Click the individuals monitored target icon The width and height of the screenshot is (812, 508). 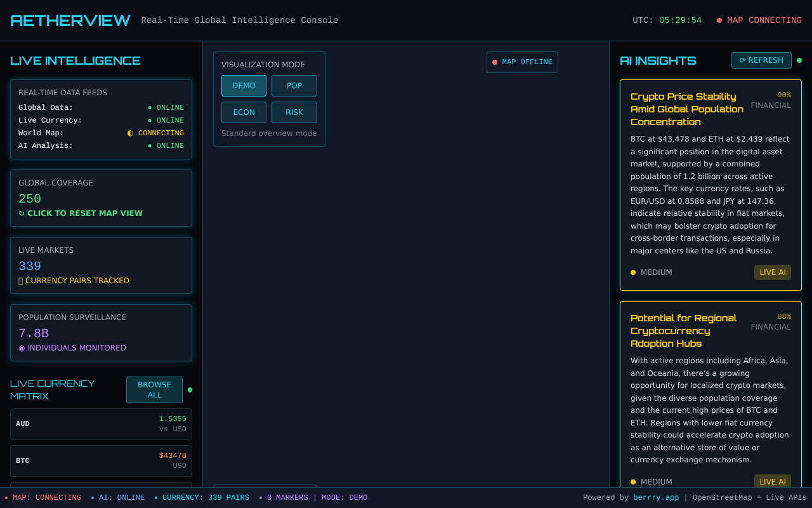click(x=21, y=348)
